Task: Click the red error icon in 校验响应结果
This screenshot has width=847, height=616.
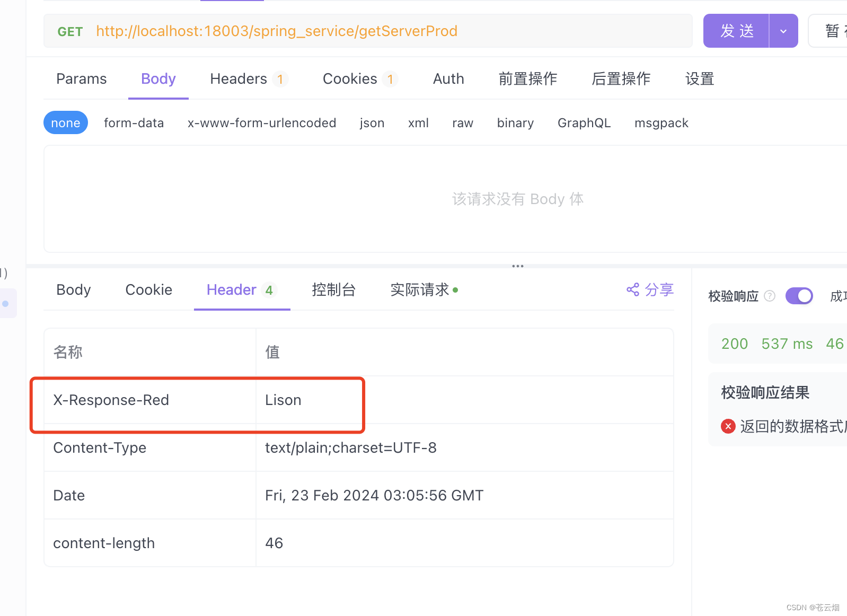Action: 728,426
